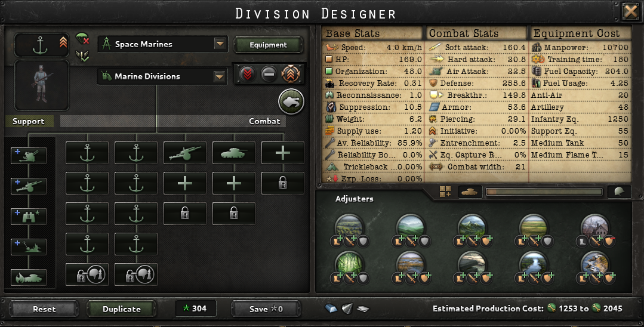The height and width of the screenshot is (327, 644).
Task: Select the orange highest reinforcement priority icon
Action: click(291, 75)
